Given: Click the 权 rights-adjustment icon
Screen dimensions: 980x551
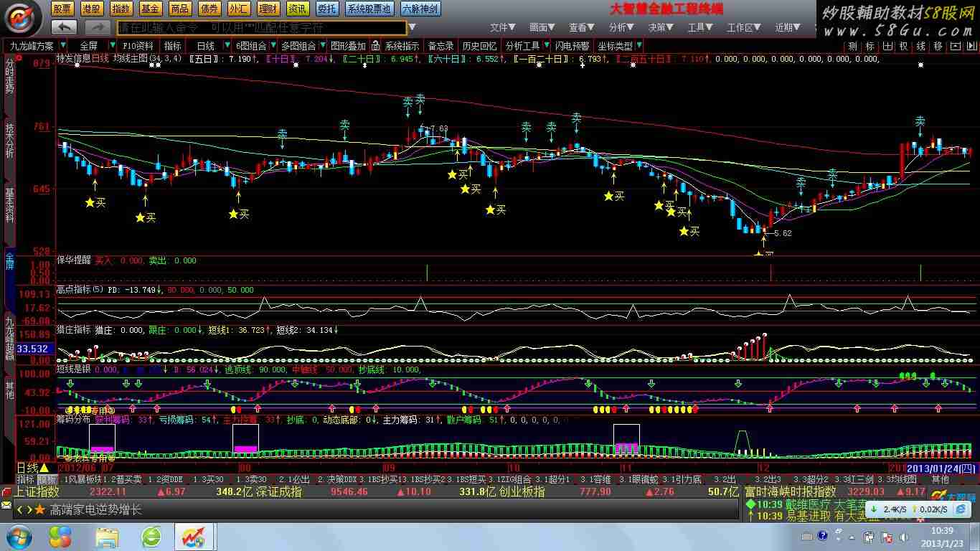Looking at the screenshot, I should pos(904,46).
